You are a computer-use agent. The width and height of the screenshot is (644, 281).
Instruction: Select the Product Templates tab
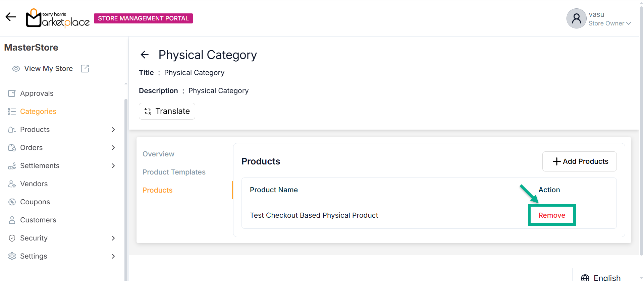click(174, 172)
